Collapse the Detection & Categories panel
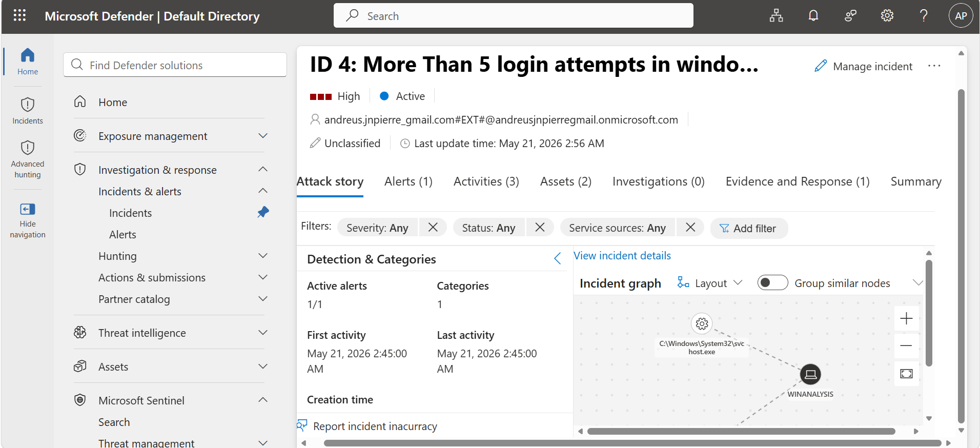 click(558, 258)
